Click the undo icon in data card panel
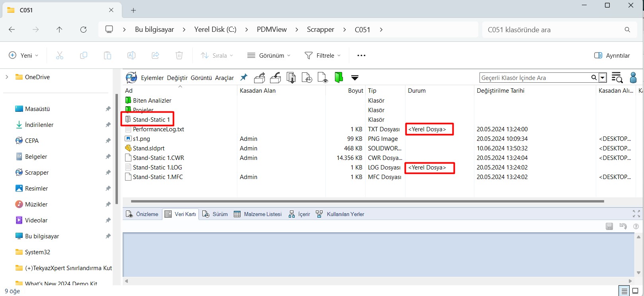 coord(623,226)
